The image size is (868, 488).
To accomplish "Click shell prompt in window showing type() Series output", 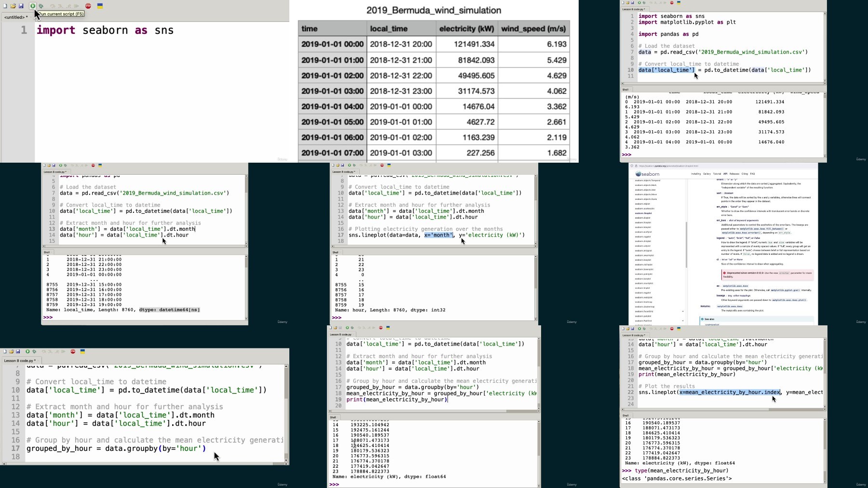I will click(x=626, y=471).
